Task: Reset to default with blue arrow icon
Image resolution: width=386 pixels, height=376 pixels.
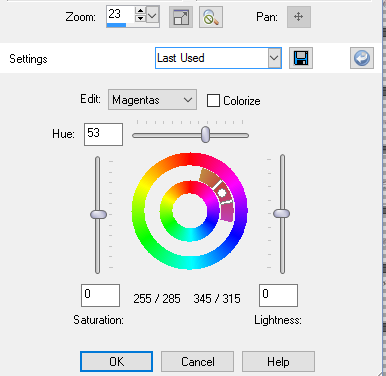Action: point(362,58)
